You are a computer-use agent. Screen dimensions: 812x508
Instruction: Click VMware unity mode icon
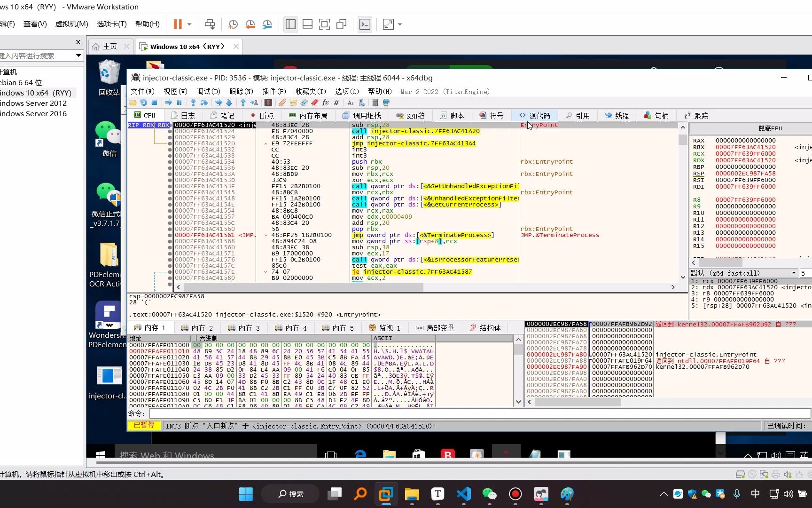coord(342,24)
